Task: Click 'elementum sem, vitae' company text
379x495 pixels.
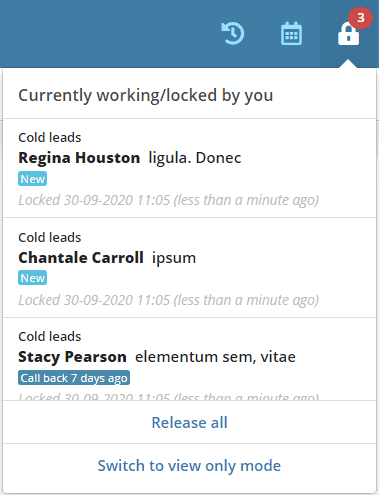Action: (215, 357)
